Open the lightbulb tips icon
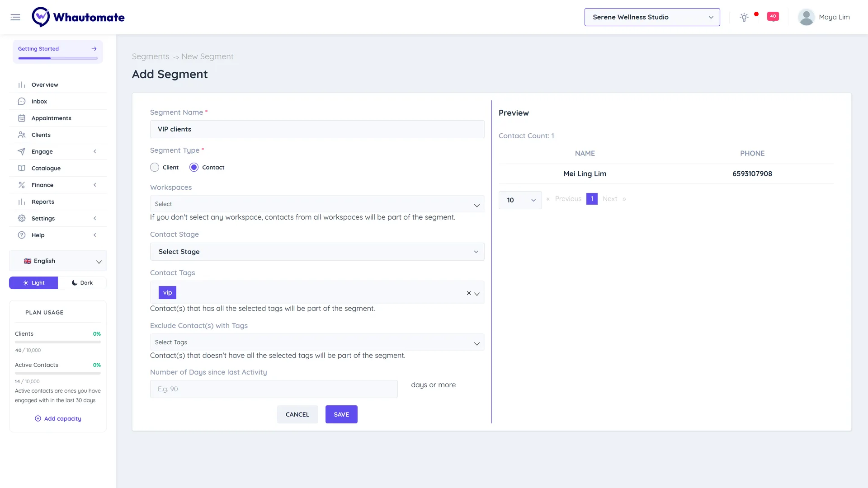The width and height of the screenshot is (868, 488). pyautogui.click(x=744, y=17)
